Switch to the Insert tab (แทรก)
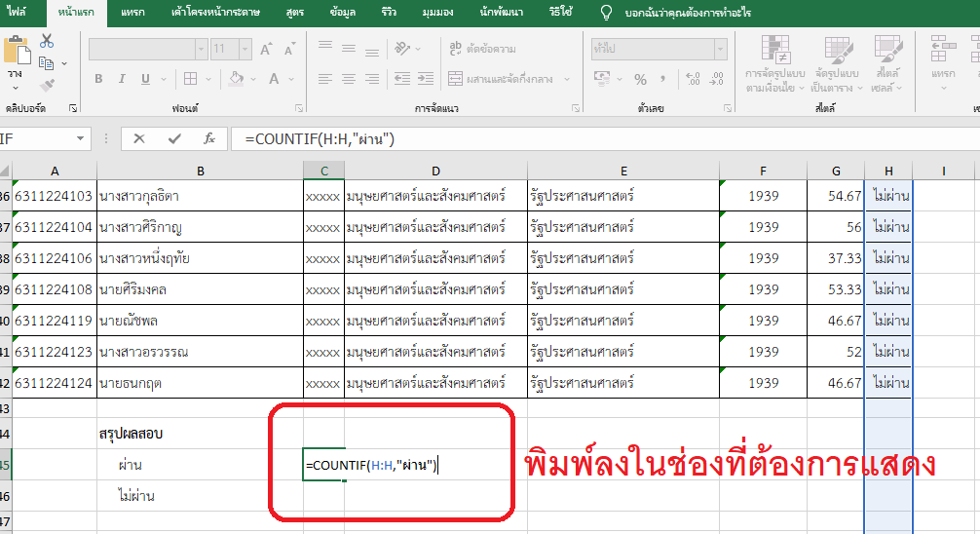 [132, 13]
